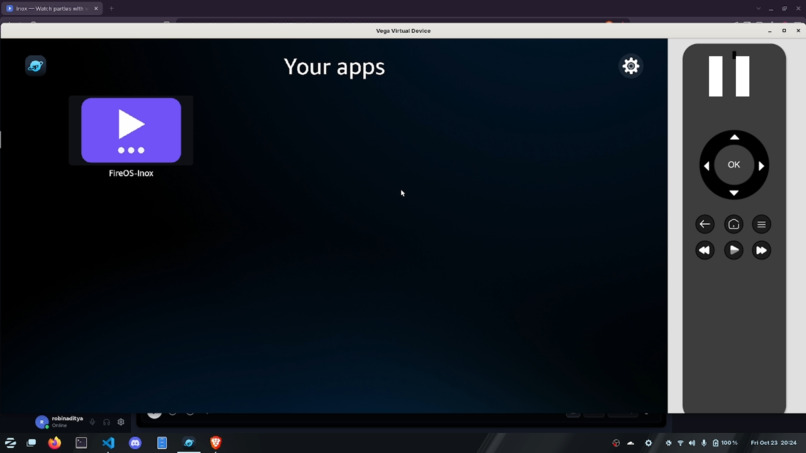This screenshot has height=453, width=806.
Task: Deafen headphones in Discord user panel
Action: coord(106,422)
